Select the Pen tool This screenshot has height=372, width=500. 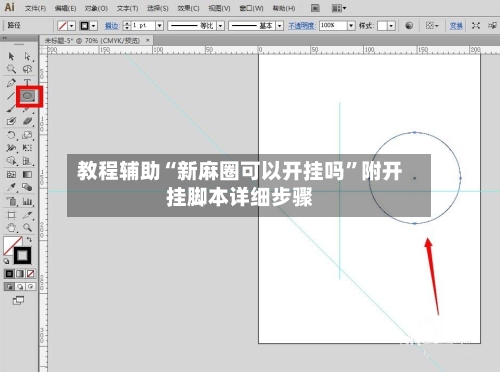point(11,82)
